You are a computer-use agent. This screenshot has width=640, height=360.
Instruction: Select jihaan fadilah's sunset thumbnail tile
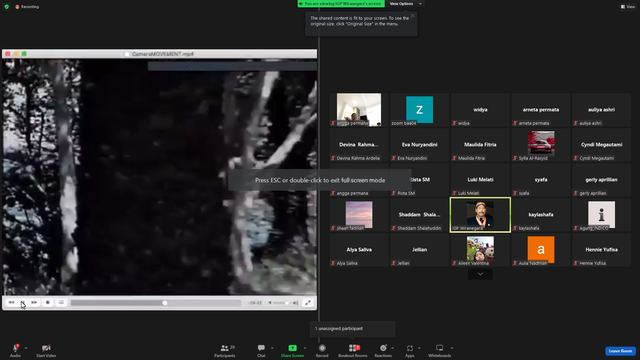[359, 215]
